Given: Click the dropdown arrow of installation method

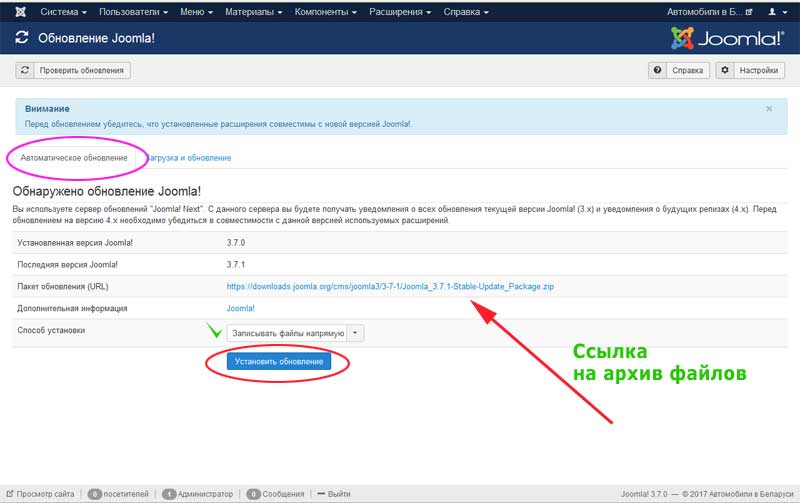Looking at the screenshot, I should (355, 333).
